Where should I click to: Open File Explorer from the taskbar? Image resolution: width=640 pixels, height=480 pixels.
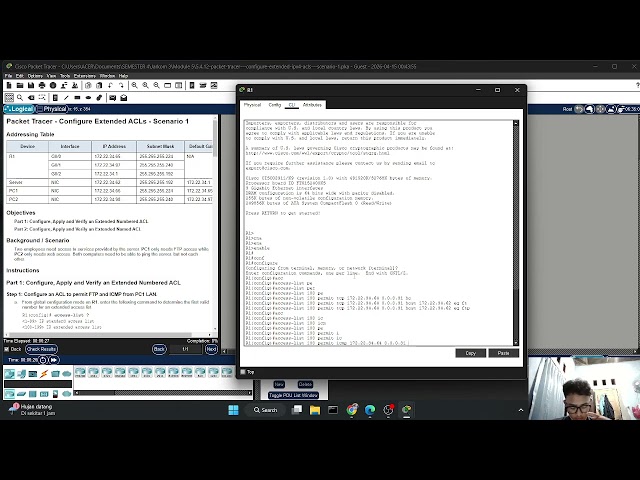point(315,409)
